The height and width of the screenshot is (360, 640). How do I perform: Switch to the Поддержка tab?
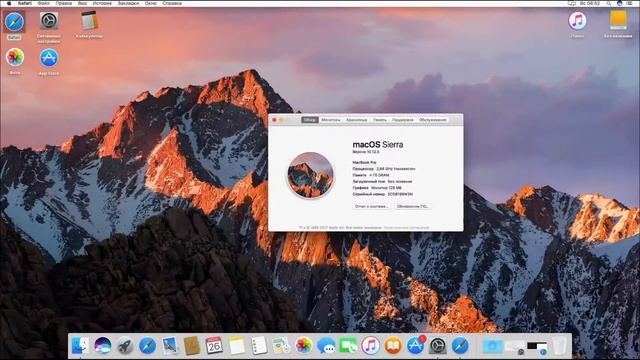(403, 120)
